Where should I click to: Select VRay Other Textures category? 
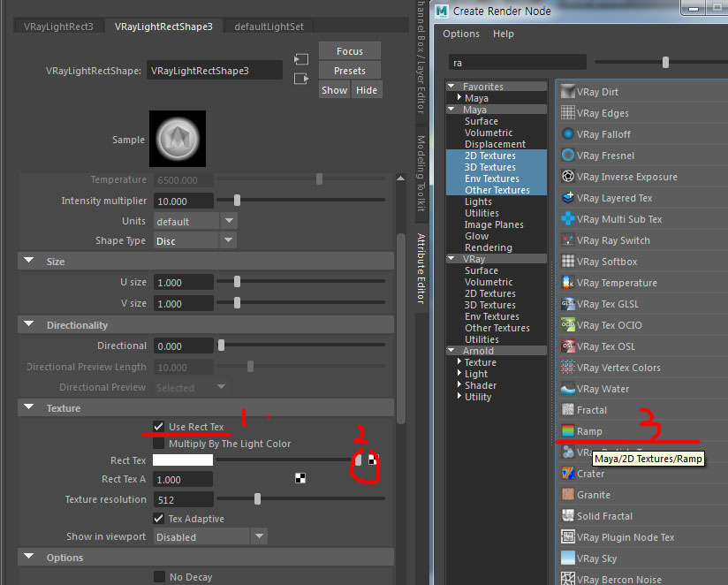[x=497, y=327]
